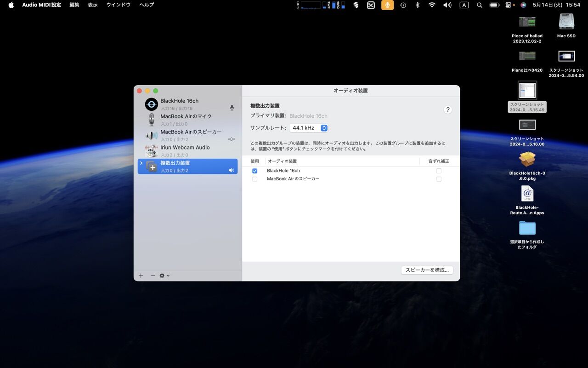The image size is (588, 368).
Task: Click the スピーカーを構成 button
Action: click(x=427, y=270)
